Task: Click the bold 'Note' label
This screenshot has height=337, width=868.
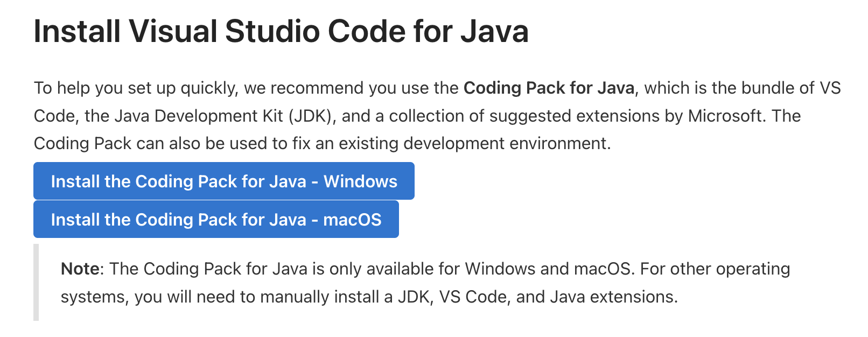Action: [x=80, y=269]
